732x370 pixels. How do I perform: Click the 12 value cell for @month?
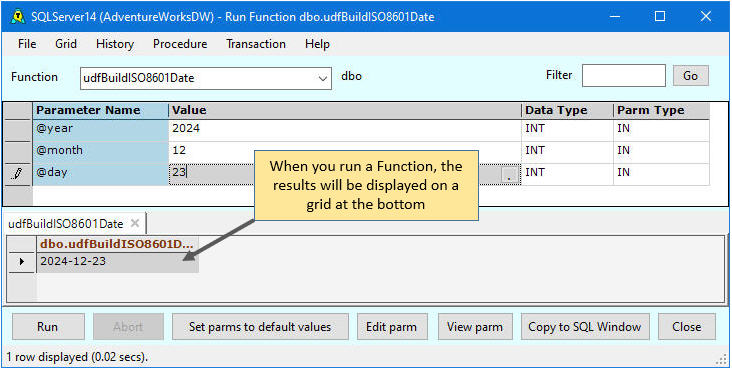click(345, 152)
